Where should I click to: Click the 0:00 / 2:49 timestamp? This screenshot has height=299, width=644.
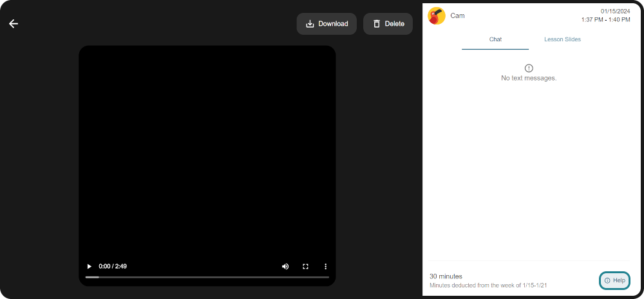click(x=113, y=266)
